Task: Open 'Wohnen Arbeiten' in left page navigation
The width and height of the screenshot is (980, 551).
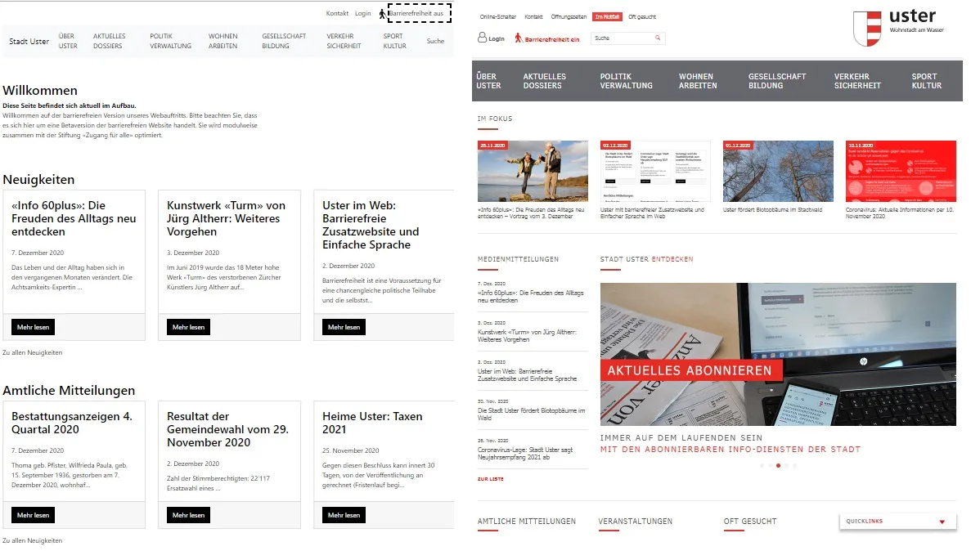Action: click(223, 41)
